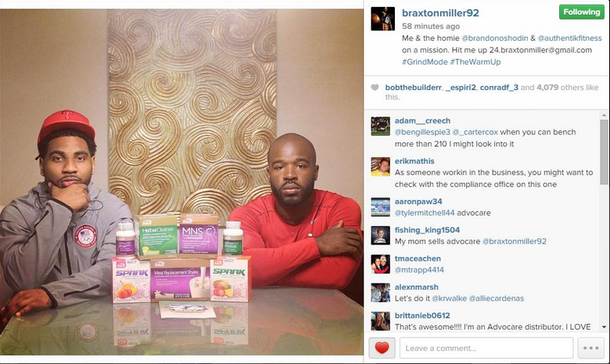Click scrollbar down arrow in comments

click(604, 327)
